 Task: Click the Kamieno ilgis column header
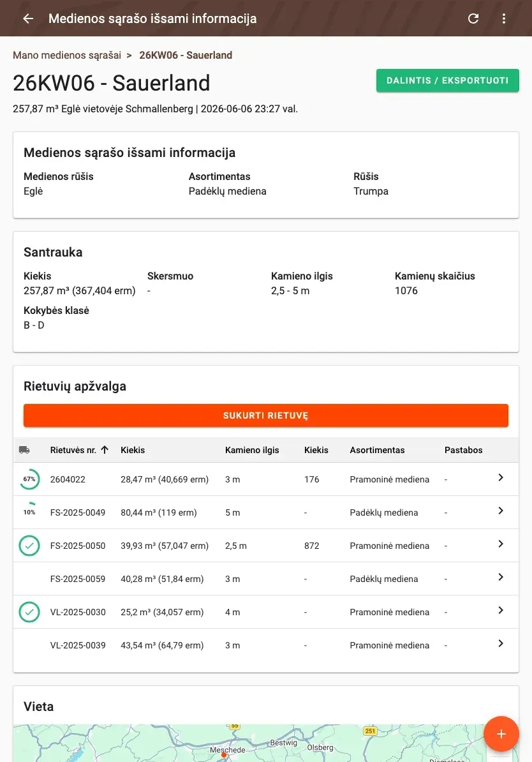tap(252, 450)
